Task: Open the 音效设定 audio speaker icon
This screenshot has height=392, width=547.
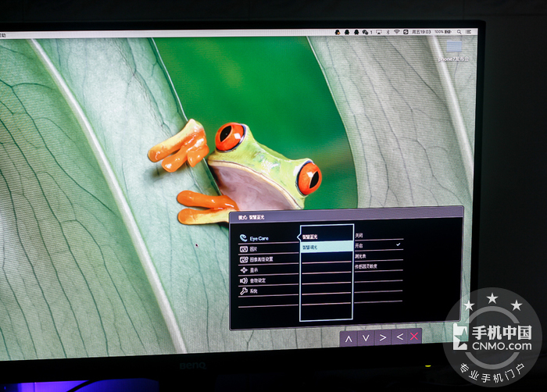Action: (244, 280)
